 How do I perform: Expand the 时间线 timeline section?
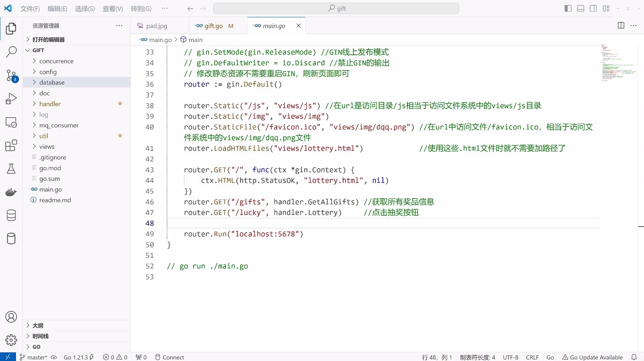tap(77, 336)
